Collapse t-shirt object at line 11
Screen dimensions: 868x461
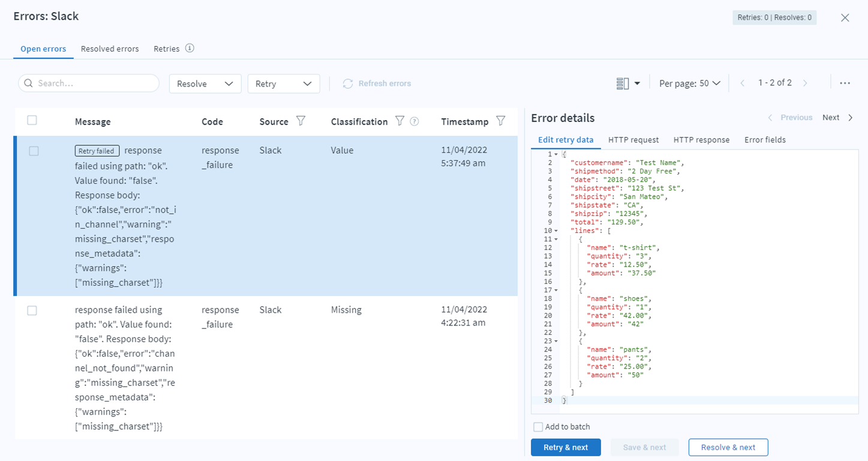(x=556, y=239)
